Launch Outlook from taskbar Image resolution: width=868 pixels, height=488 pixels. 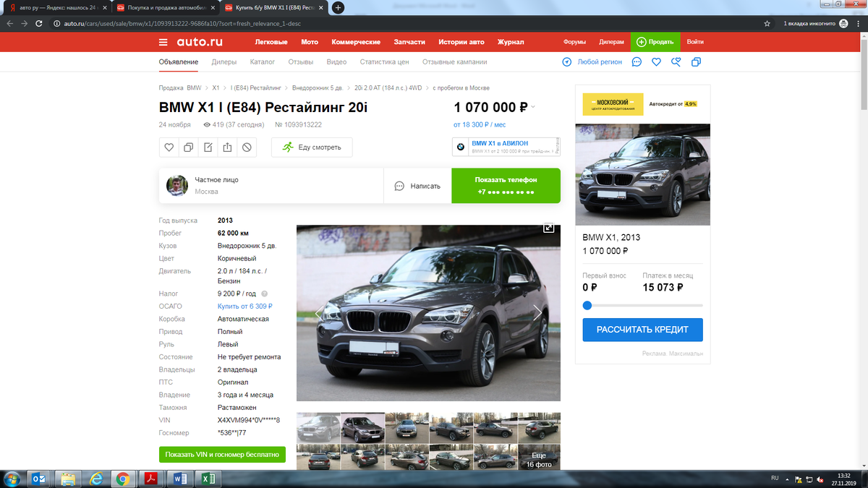39,478
